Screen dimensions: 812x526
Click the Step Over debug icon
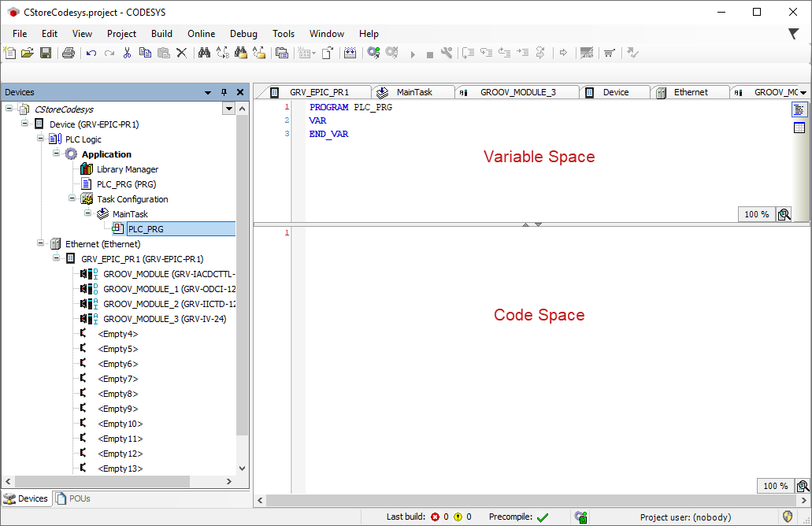tap(468, 53)
